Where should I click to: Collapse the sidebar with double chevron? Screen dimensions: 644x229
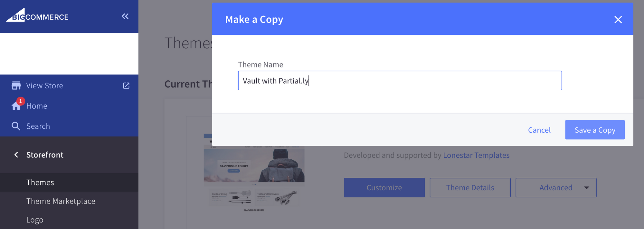pyautogui.click(x=125, y=16)
